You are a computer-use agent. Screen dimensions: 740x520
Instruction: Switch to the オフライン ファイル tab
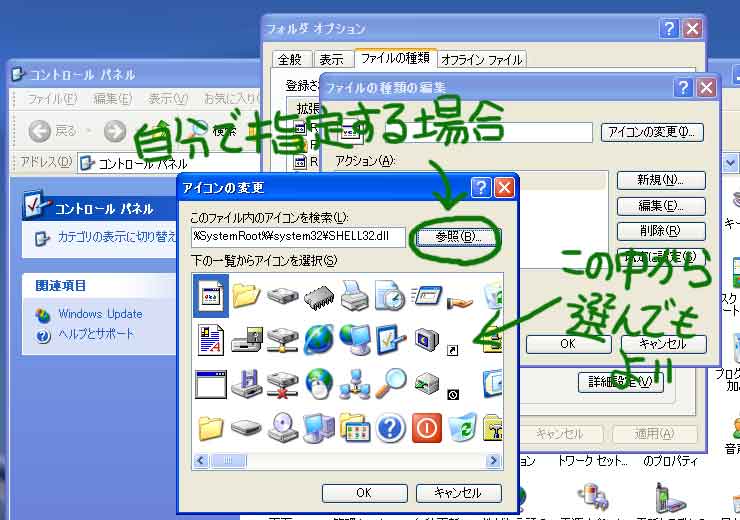[x=481, y=59]
